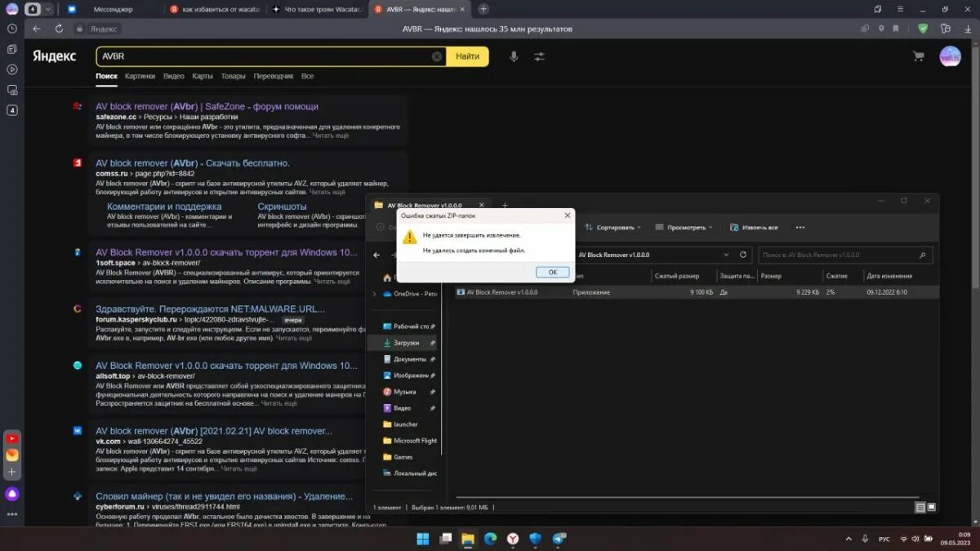Select Видео search category
Image resolution: width=980 pixels, height=551 pixels.
click(x=174, y=76)
